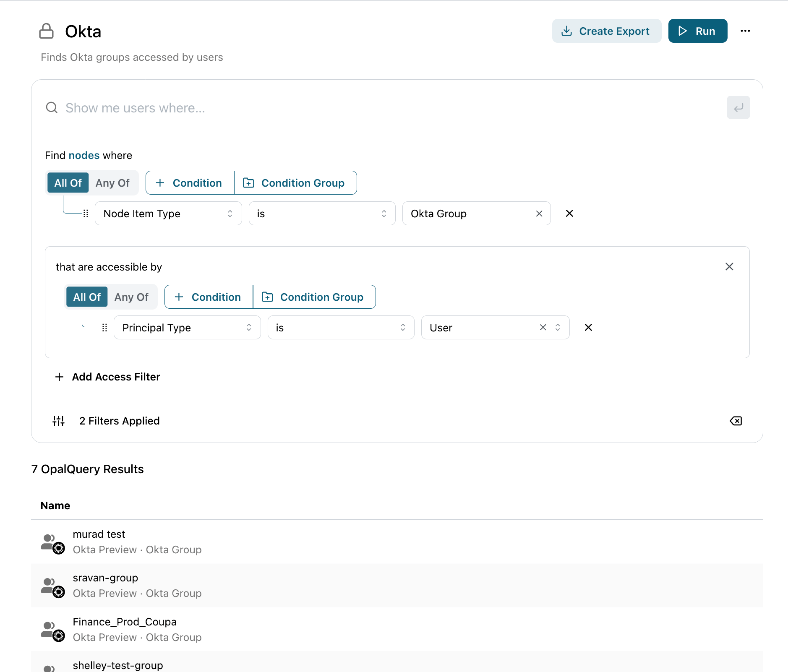788x672 pixels.
Task: Clear all filters with backspace icon
Action: coord(736,421)
